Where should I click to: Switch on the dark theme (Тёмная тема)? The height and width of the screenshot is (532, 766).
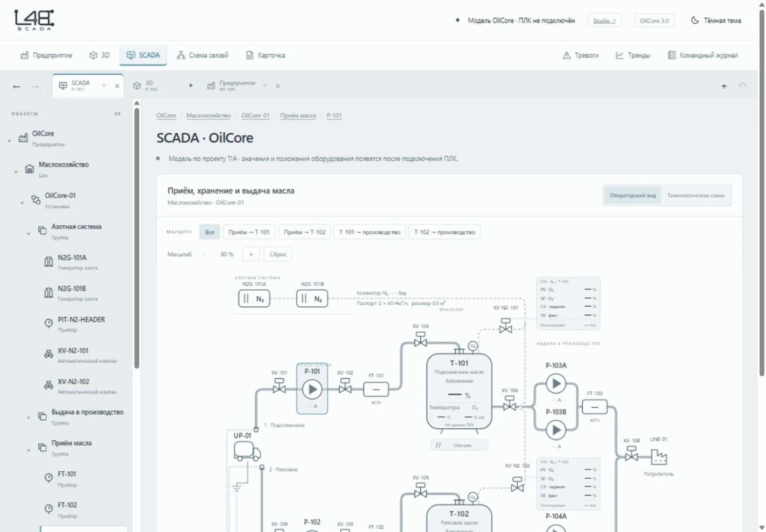(x=716, y=20)
